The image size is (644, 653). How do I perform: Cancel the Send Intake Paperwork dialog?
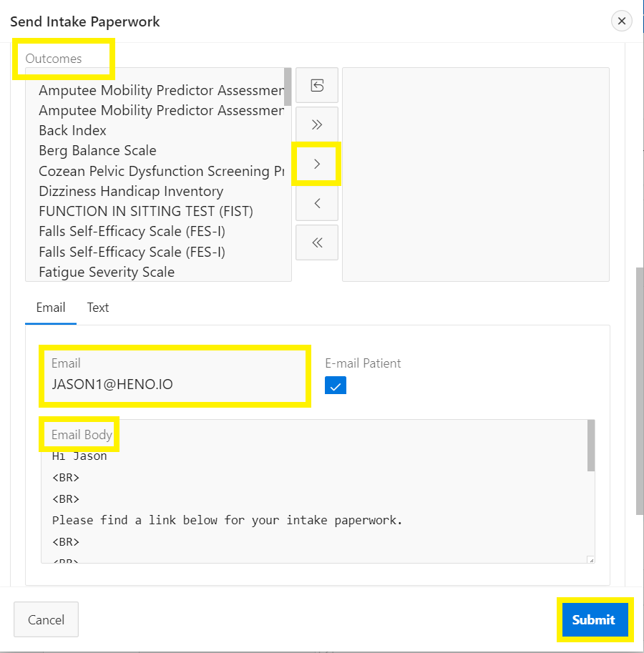[x=46, y=619]
